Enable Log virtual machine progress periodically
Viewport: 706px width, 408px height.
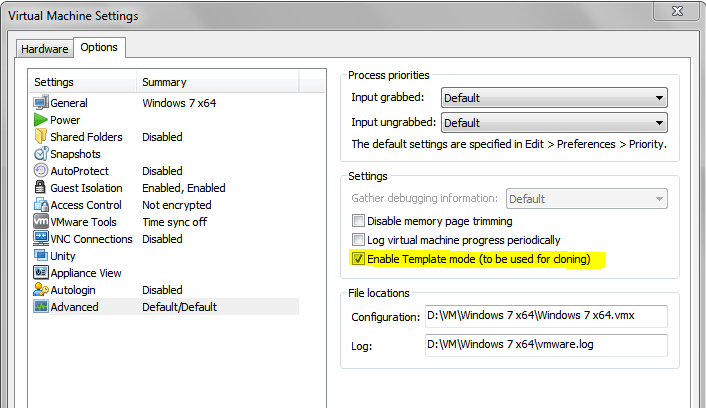click(359, 240)
